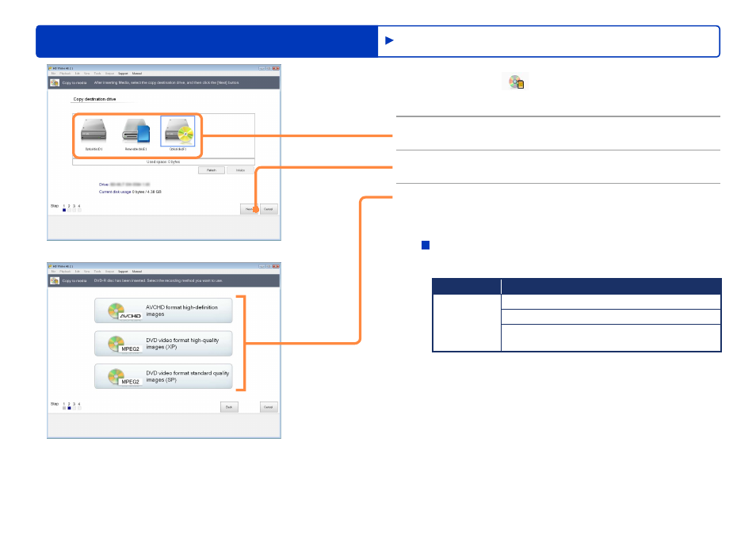
Task: Click the Back button in lower window
Action: [x=229, y=407]
